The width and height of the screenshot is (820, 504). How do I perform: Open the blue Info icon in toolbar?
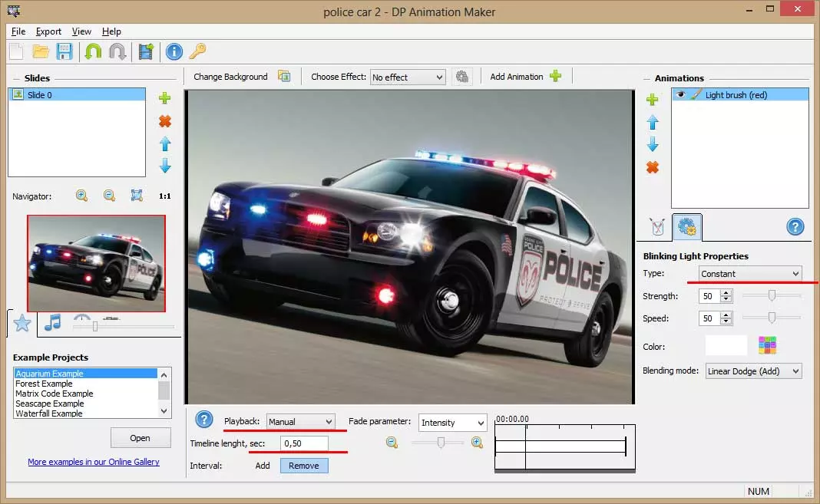click(x=174, y=51)
